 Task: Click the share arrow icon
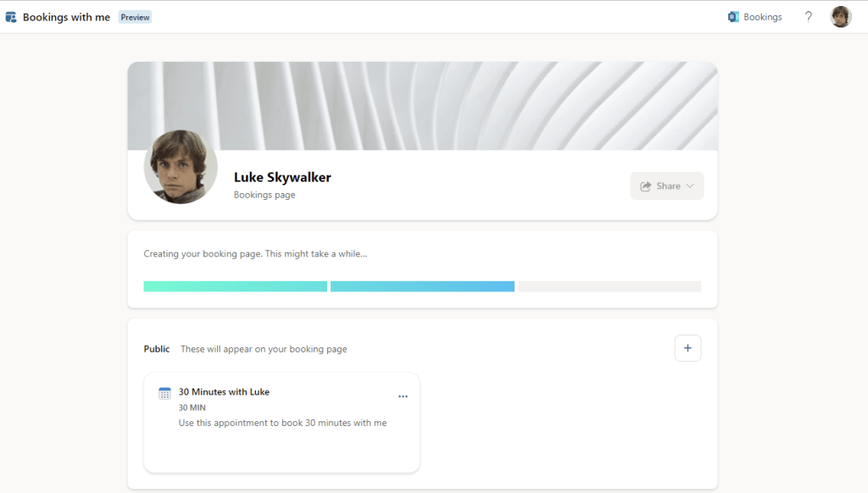tap(646, 186)
